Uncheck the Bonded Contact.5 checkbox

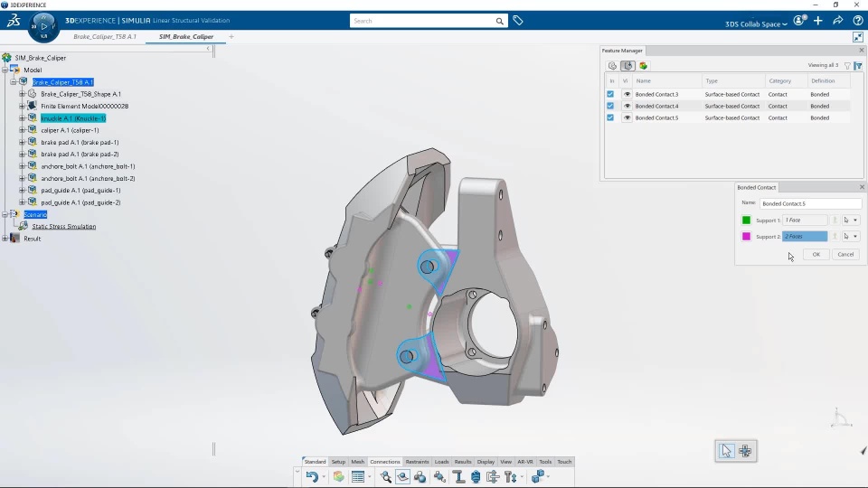610,117
